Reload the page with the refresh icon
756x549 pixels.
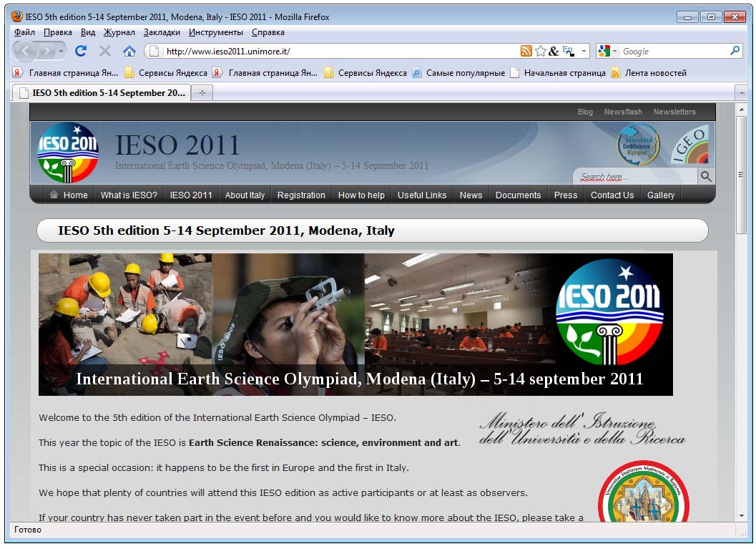(x=81, y=51)
